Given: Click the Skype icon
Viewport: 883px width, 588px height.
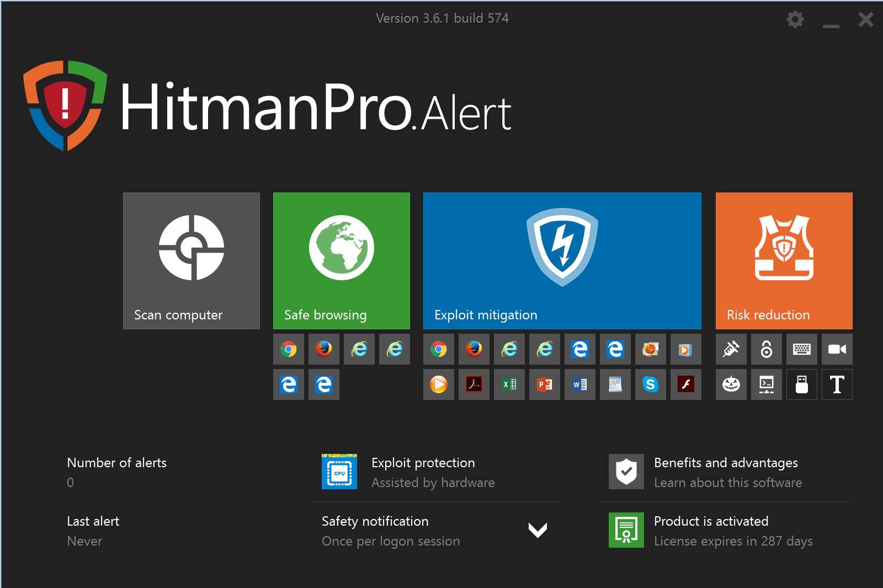Looking at the screenshot, I should pyautogui.click(x=651, y=384).
